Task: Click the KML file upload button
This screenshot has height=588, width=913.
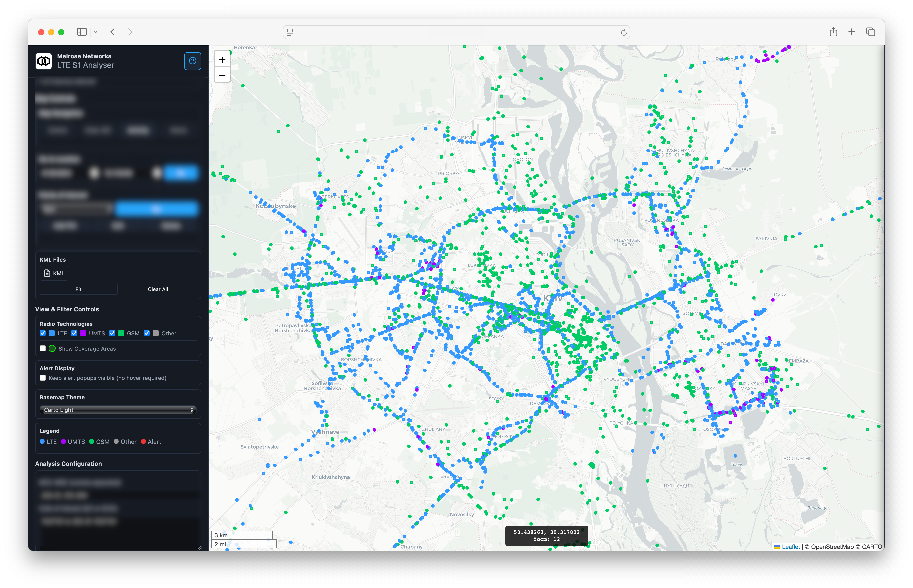Action: (x=54, y=273)
